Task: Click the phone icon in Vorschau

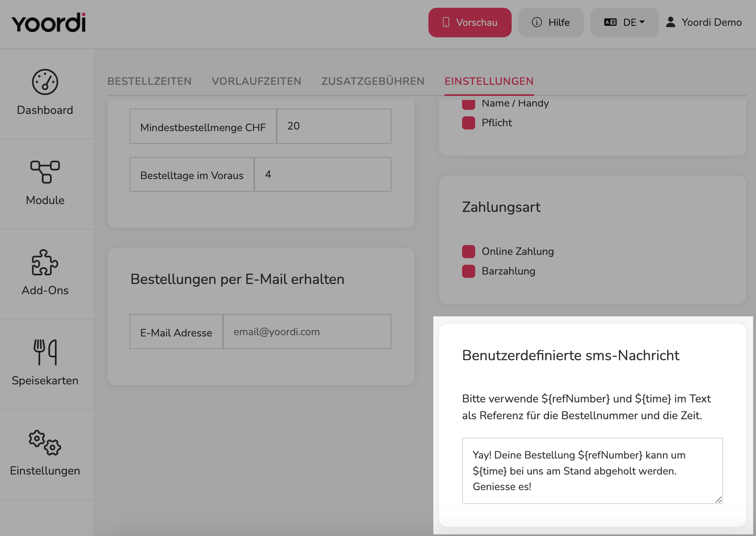Action: (x=446, y=22)
